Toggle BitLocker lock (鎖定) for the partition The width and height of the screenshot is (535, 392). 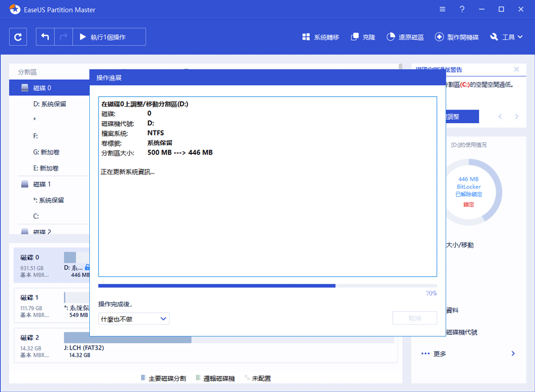click(x=469, y=204)
